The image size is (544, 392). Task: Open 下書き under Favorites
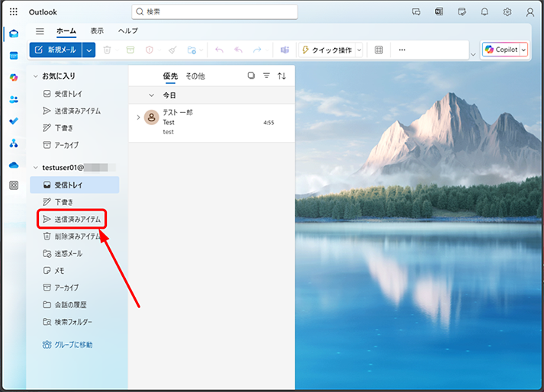(75, 128)
